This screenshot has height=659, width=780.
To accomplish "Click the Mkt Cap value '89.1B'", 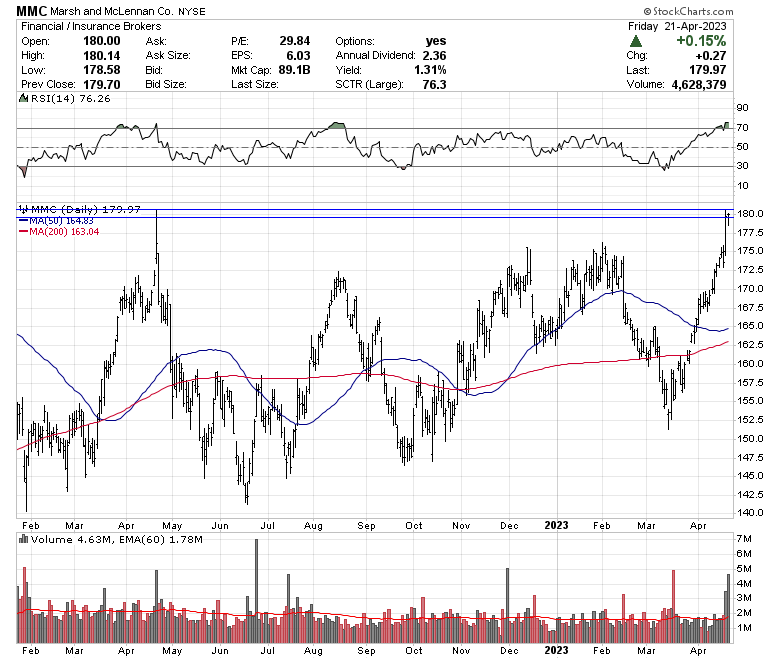I will (294, 70).
